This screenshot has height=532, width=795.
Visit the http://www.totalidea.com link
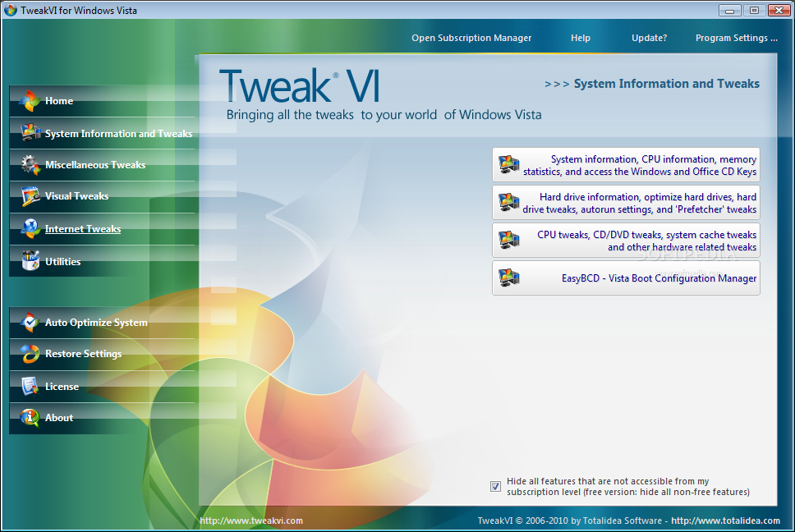pyautogui.click(x=725, y=521)
